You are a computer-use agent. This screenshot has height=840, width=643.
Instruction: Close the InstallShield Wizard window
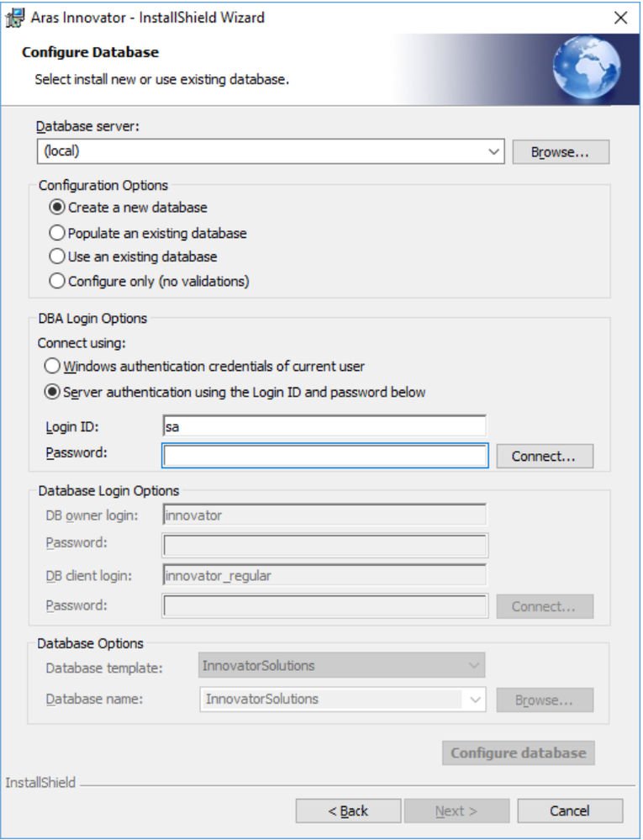620,17
